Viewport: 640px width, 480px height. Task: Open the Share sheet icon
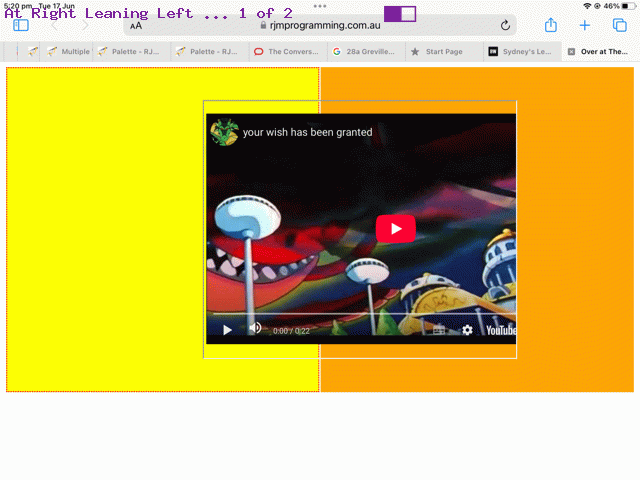[x=551, y=25]
